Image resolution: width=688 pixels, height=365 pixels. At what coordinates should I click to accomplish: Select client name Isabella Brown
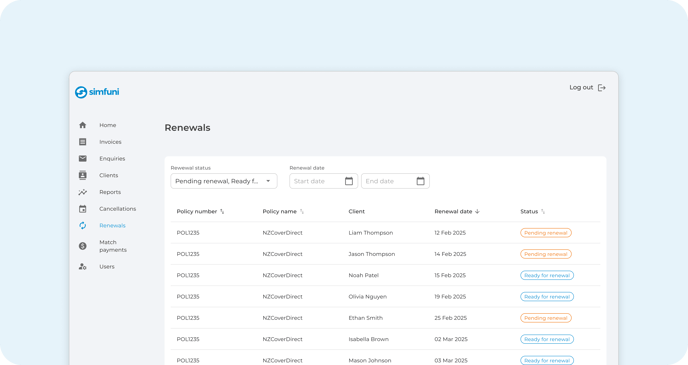click(x=369, y=339)
